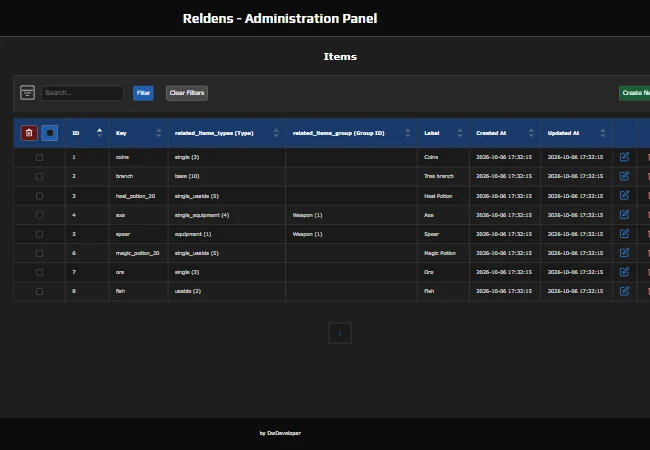This screenshot has width=650, height=450.
Task: Sort by related_items_types (Type) arrows
Action: [276, 133]
